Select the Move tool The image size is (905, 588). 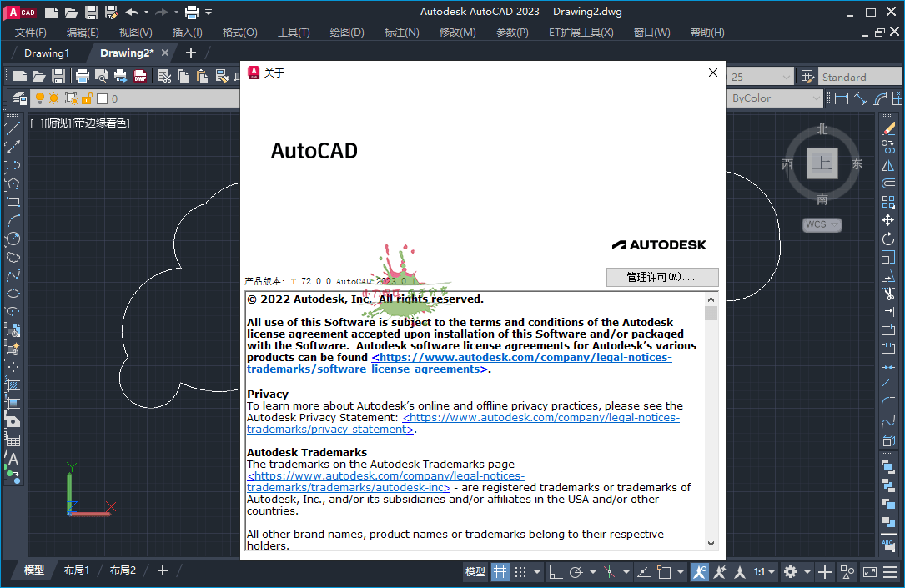pos(888,219)
